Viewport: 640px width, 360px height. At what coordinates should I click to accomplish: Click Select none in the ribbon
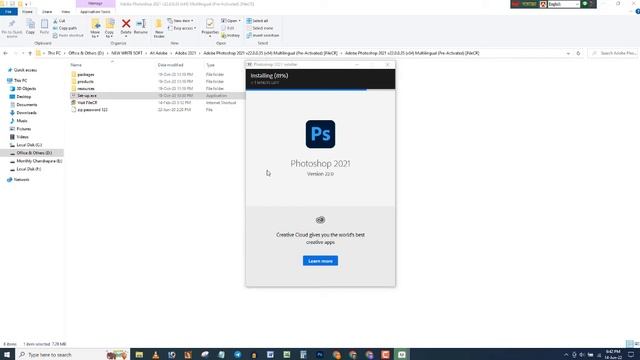click(x=260, y=28)
